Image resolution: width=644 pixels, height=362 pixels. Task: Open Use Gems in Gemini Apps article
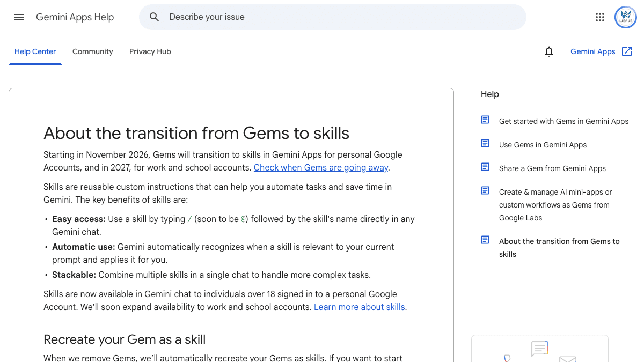click(x=543, y=145)
